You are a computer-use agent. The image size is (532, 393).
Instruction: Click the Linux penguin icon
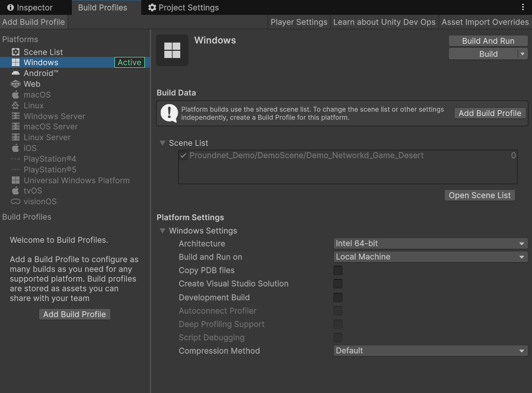(x=15, y=106)
